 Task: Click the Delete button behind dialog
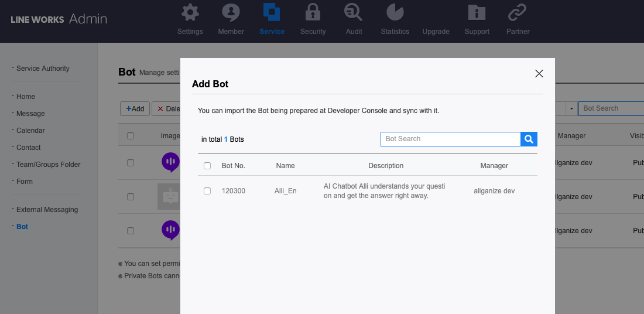[x=166, y=109]
